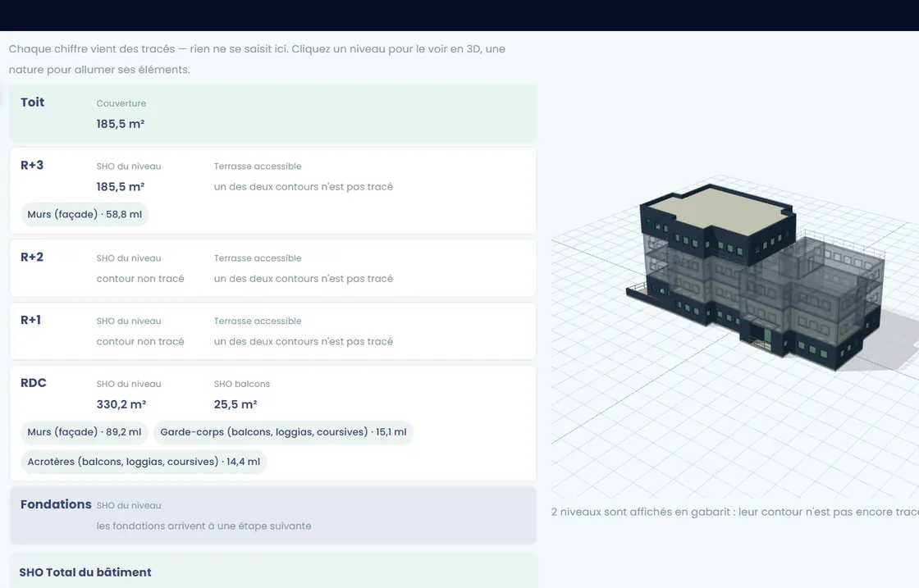Image resolution: width=919 pixels, height=588 pixels.
Task: Click R+1's "contour non tracé" text
Action: 140,341
